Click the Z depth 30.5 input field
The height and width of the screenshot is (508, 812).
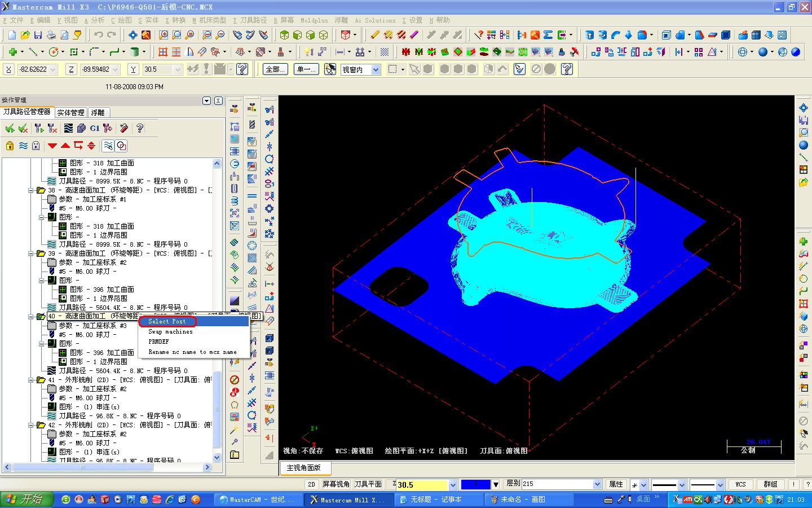click(x=422, y=485)
